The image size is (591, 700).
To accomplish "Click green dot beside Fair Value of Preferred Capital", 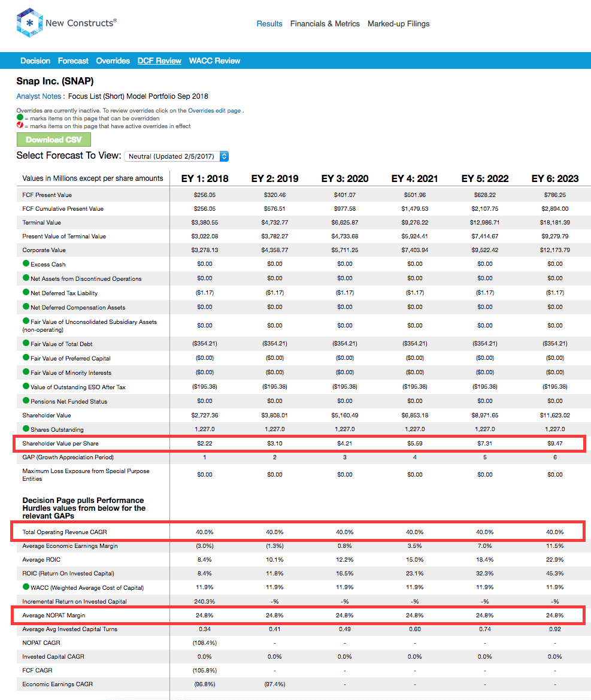I will click(26, 357).
